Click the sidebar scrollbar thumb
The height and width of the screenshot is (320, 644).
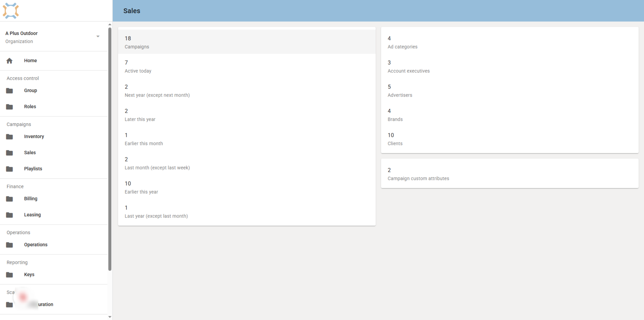110,149
